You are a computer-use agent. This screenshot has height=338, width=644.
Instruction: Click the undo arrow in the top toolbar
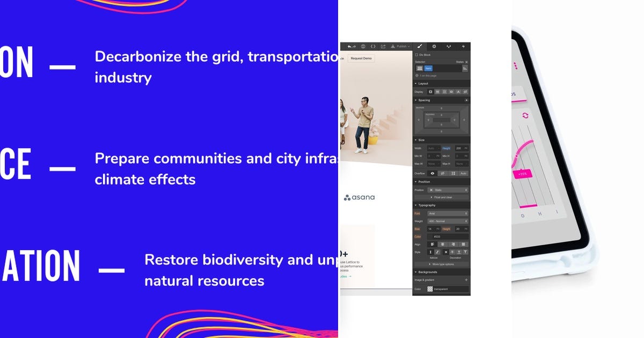click(x=349, y=46)
